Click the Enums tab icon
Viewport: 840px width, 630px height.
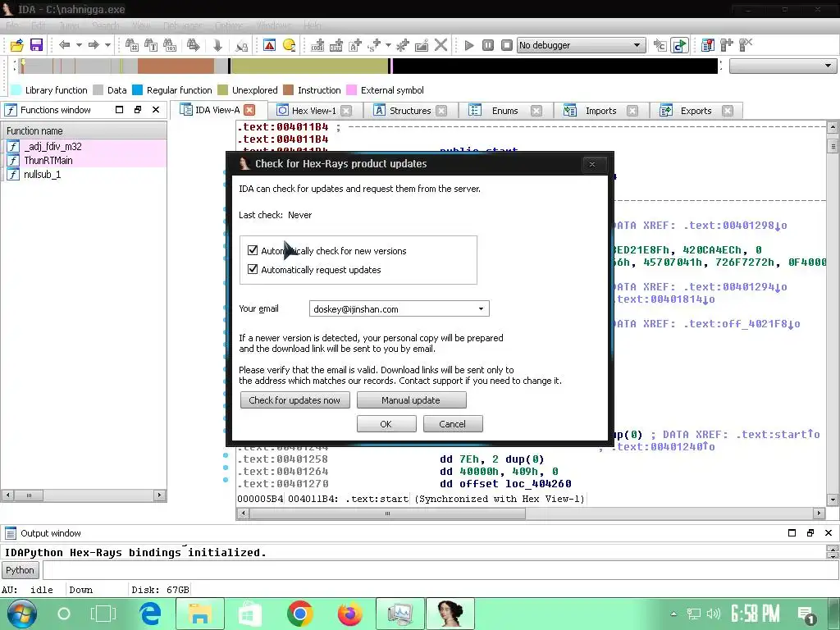[475, 111]
